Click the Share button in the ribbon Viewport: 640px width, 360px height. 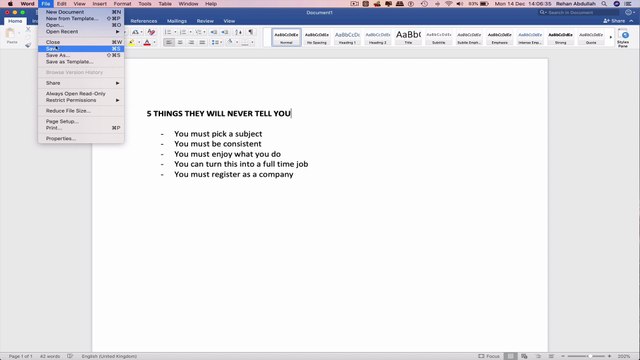click(x=615, y=21)
